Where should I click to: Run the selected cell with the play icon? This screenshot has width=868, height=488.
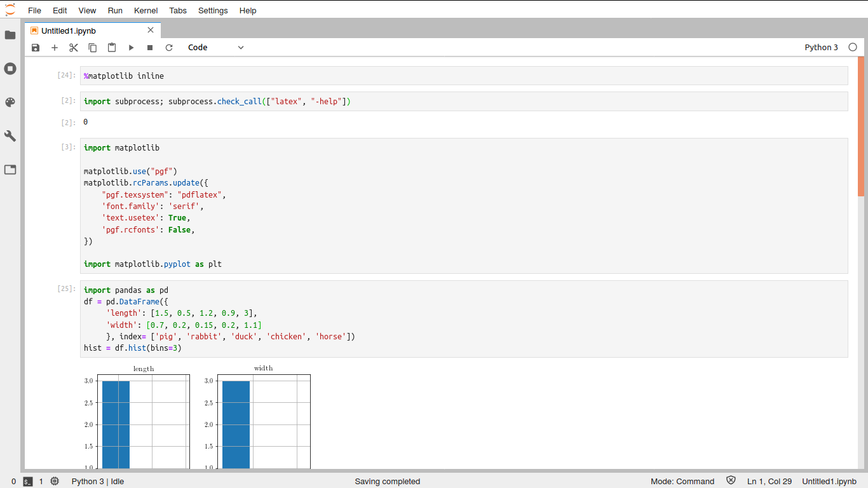pos(131,48)
